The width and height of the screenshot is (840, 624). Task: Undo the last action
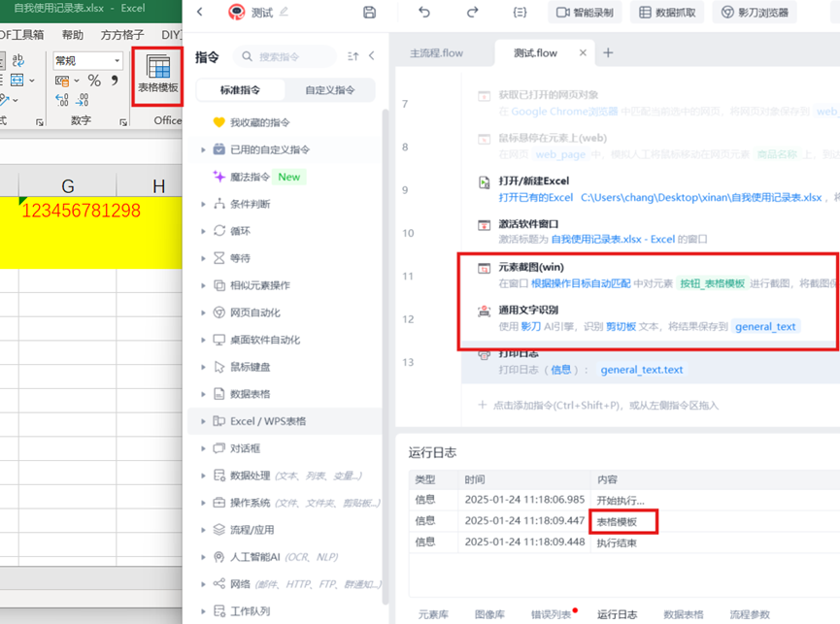(x=424, y=13)
